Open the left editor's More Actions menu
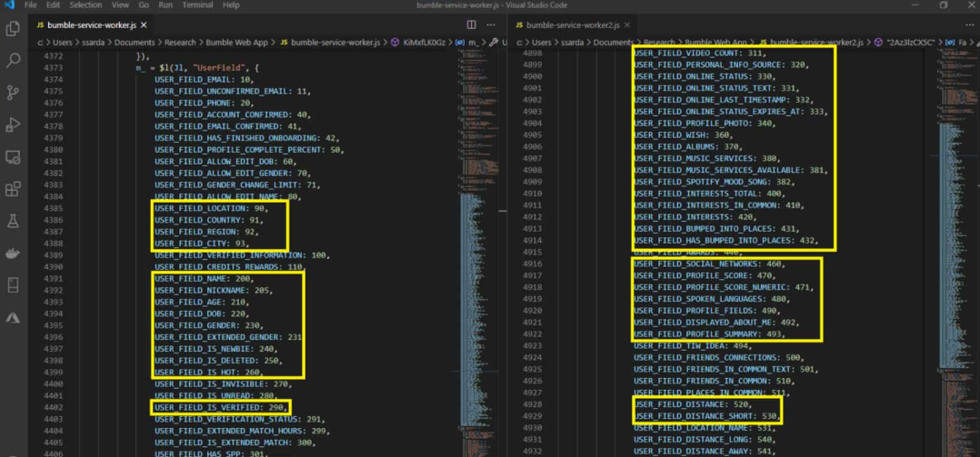980x457 pixels. click(491, 25)
